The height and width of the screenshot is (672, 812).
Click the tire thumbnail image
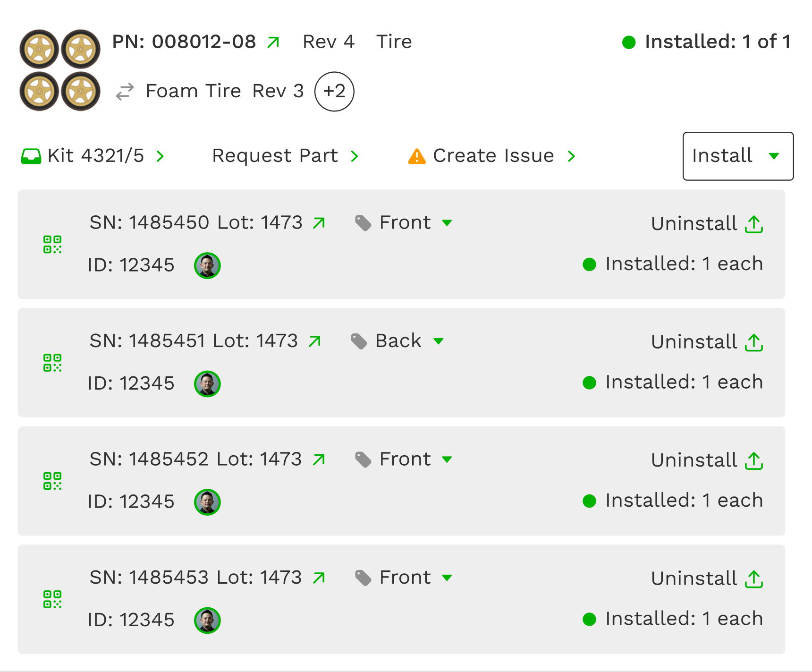[60, 70]
